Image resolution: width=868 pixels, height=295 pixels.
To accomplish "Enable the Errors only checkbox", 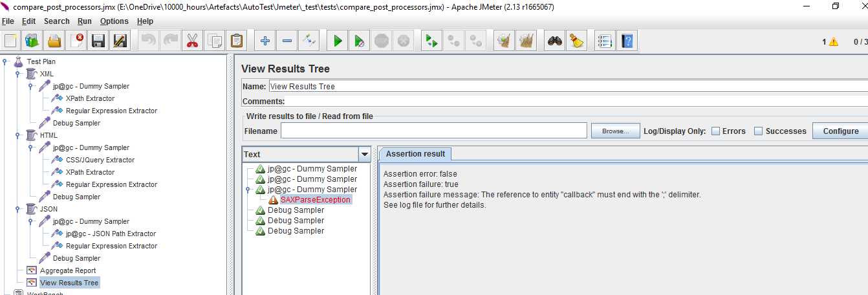I will click(x=716, y=131).
